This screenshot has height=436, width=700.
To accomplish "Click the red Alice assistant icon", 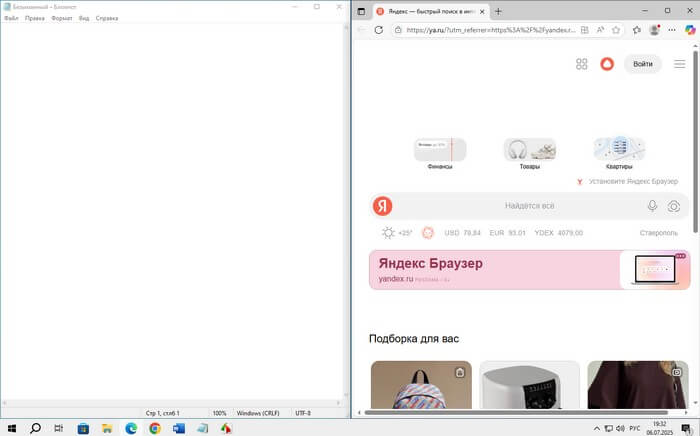I will click(607, 64).
